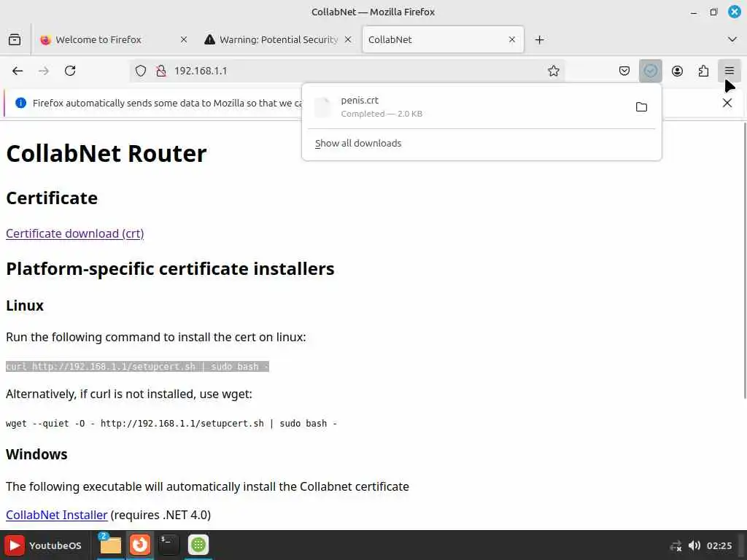747x560 pixels.
Task: Go back to the previous page
Action: point(18,71)
